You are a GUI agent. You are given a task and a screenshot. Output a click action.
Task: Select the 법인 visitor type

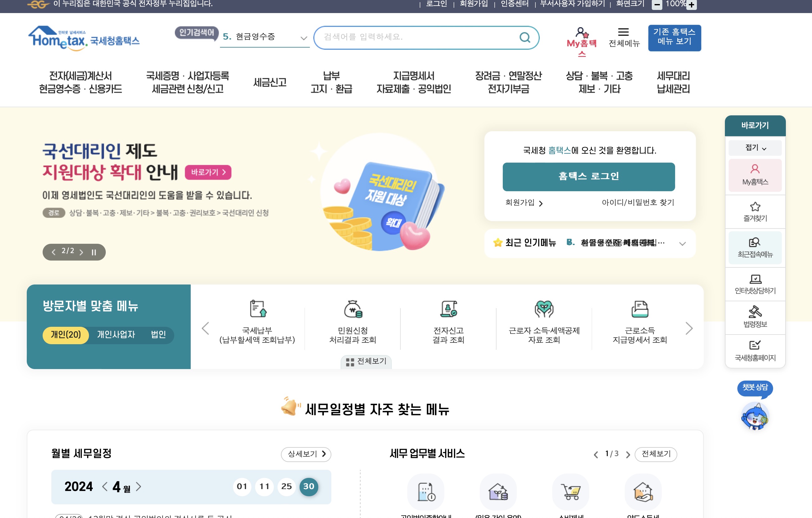coord(158,335)
